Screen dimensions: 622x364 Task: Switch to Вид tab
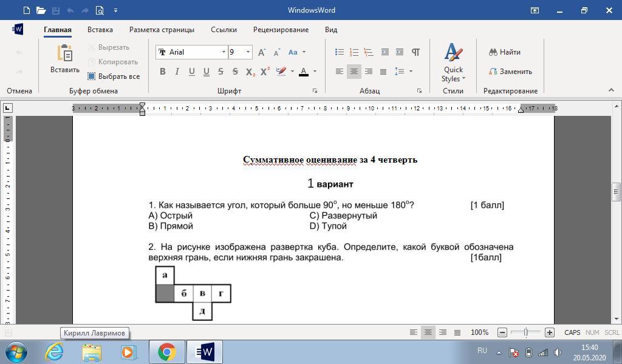[x=331, y=30]
